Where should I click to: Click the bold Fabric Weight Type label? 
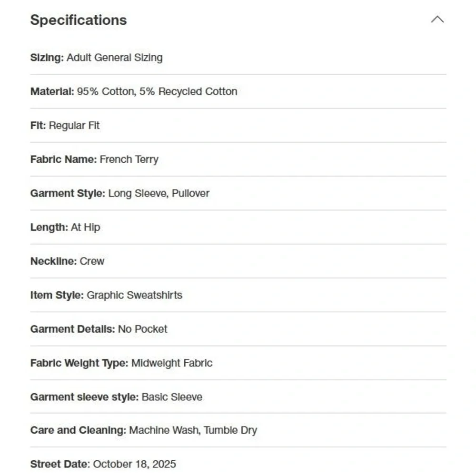tap(79, 363)
